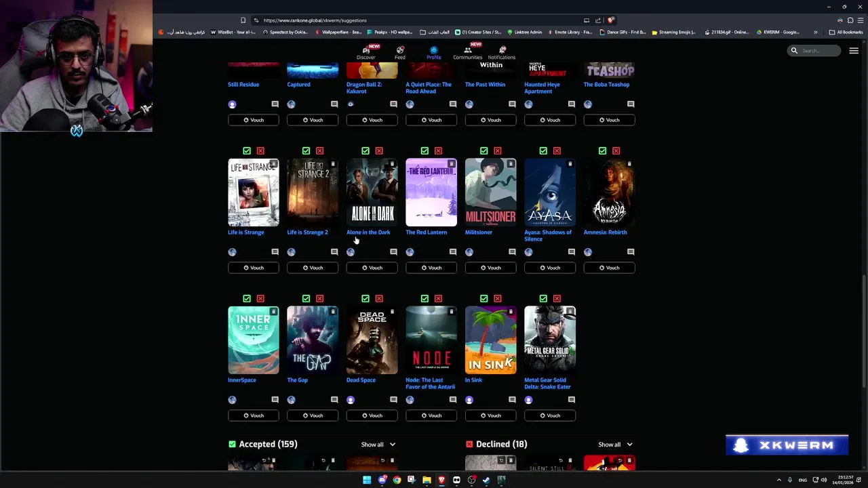Vouch for In Sink
868x488 pixels.
point(490,415)
